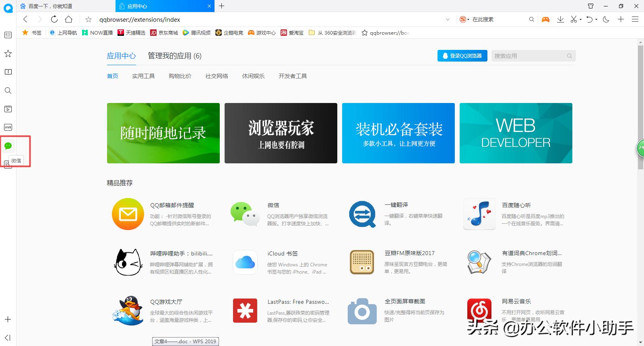This screenshot has height=346, width=644.
Task: Go to the browser home page
Action: 69,19
